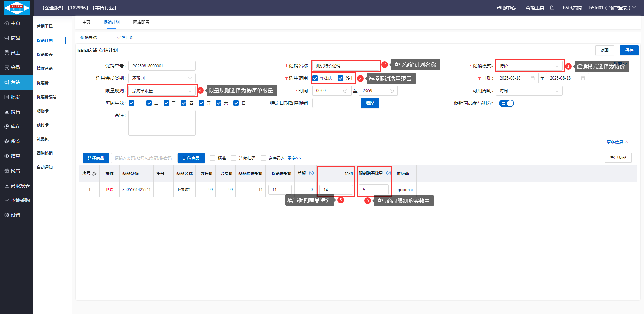Click the help icon next to 差额

(x=311, y=173)
